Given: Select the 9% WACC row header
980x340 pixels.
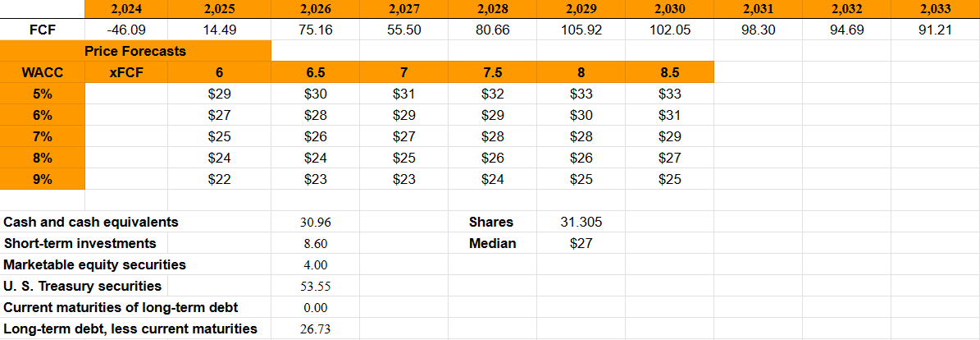Looking at the screenshot, I should click(42, 179).
